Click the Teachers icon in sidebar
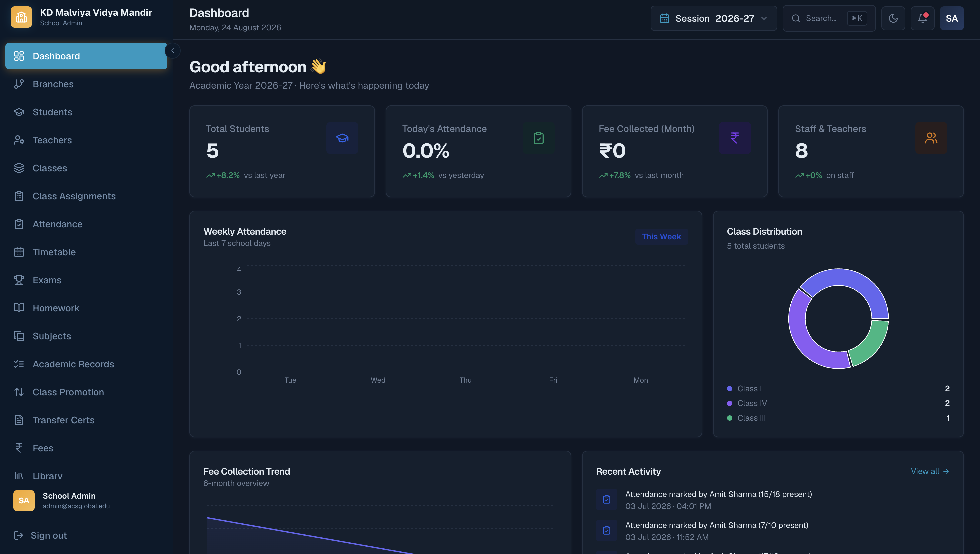 click(19, 140)
